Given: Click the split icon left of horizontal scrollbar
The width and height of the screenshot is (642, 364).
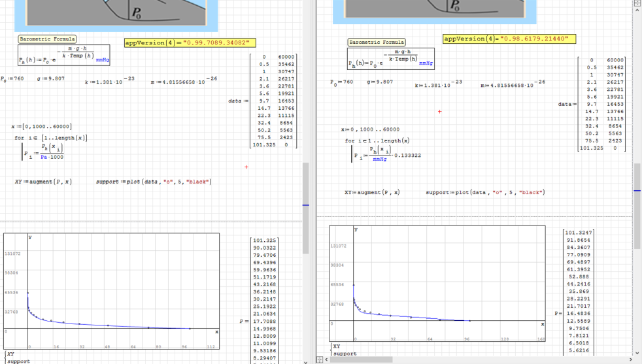Looking at the screenshot, I should click(320, 359).
